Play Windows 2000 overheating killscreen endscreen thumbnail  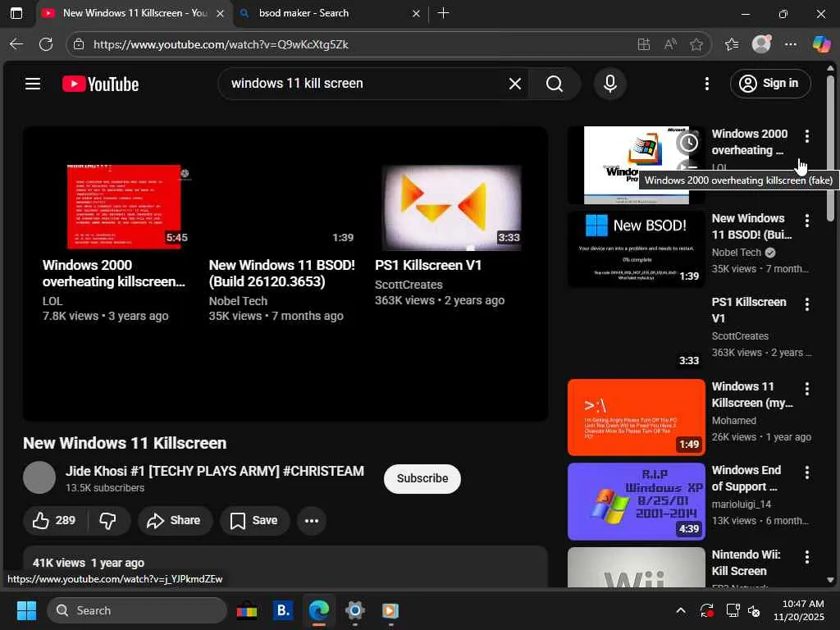[123, 207]
